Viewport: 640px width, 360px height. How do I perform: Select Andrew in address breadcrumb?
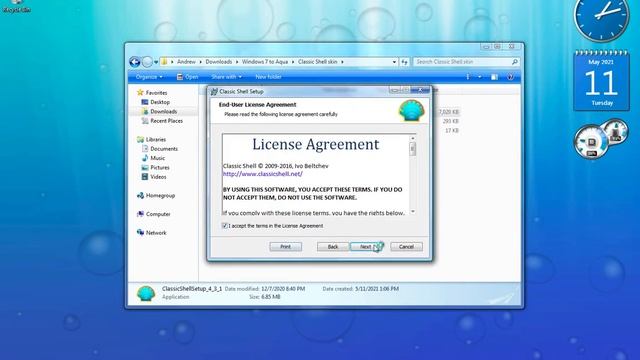(186, 62)
